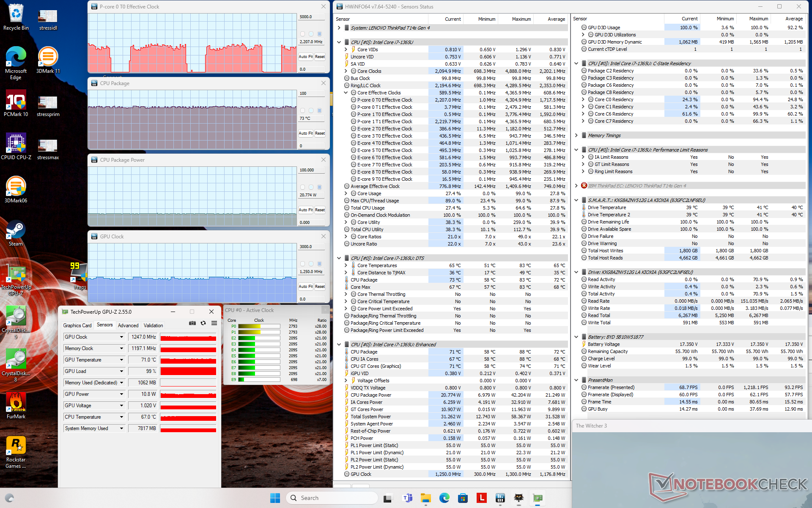Click the taskbar Search box
The height and width of the screenshot is (508, 812).
point(332,498)
